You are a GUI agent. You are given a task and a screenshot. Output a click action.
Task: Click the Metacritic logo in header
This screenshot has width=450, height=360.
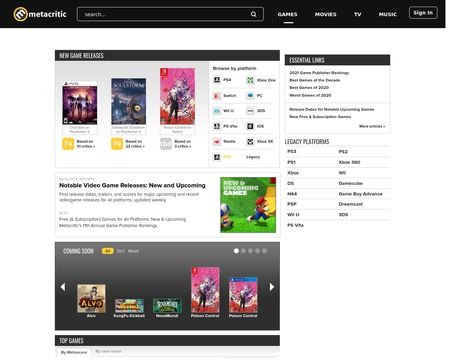point(40,14)
